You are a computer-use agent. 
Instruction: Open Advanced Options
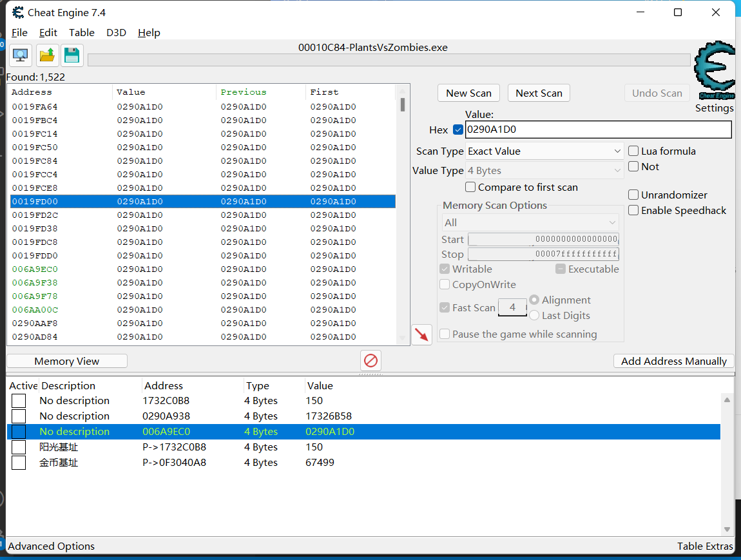51,546
